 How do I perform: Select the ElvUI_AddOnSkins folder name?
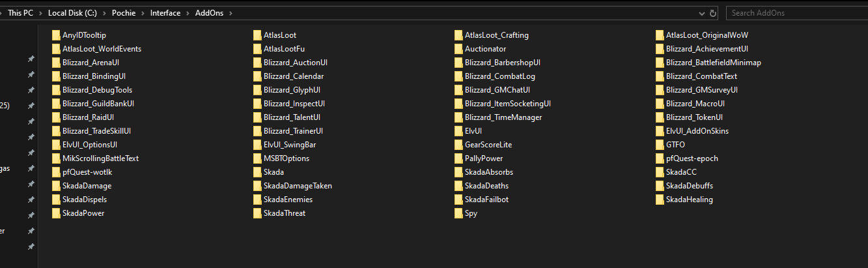(697, 131)
